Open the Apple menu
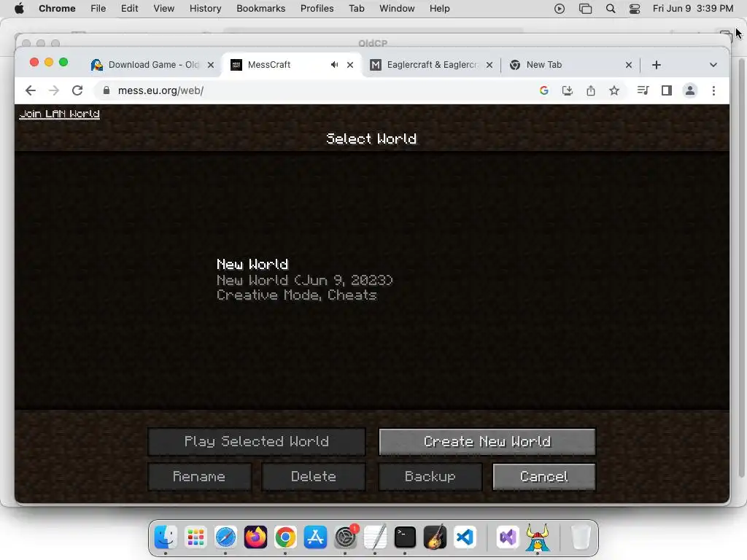Viewport: 747px width, 560px height. click(19, 9)
